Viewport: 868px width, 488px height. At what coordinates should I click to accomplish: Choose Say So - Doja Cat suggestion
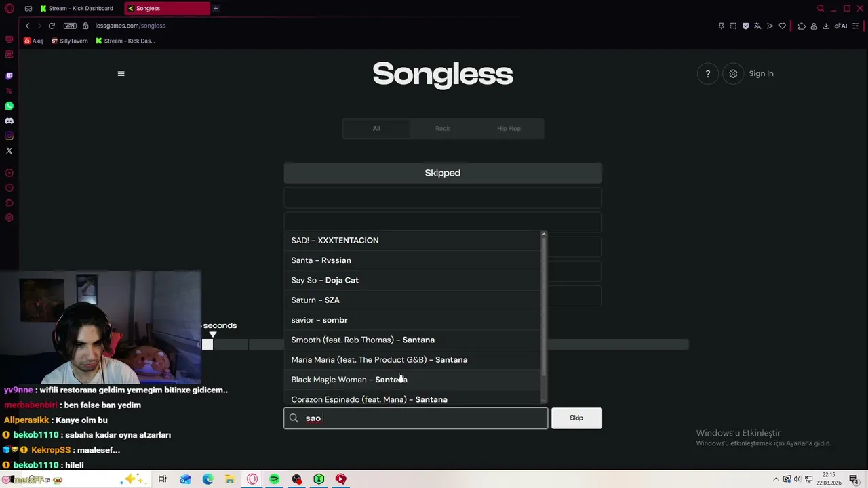pyautogui.click(x=414, y=280)
